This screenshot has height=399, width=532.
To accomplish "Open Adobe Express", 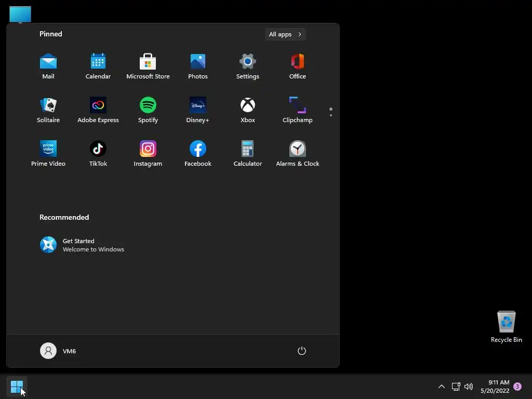I will 98,110.
